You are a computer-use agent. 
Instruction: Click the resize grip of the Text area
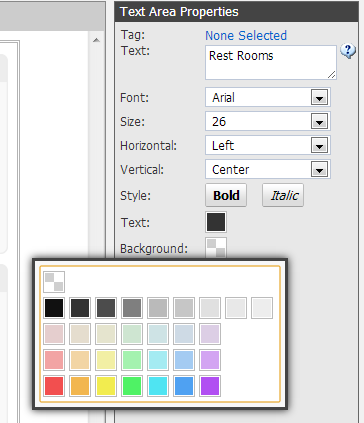pos(332,75)
